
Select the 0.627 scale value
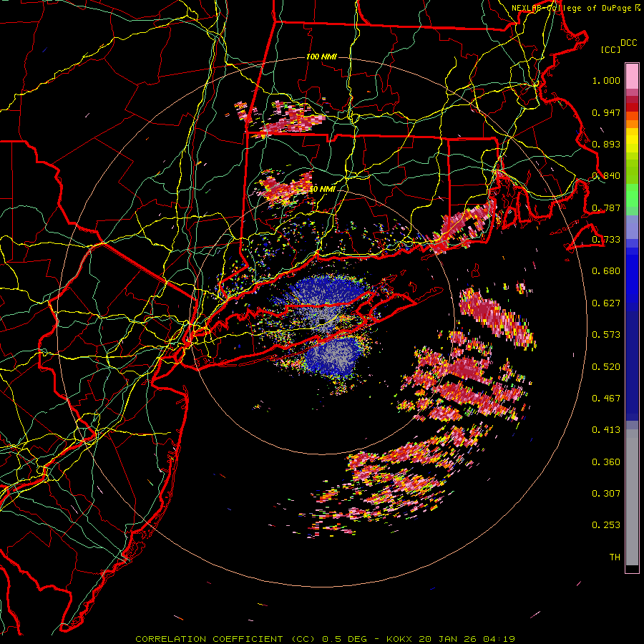(x=606, y=303)
